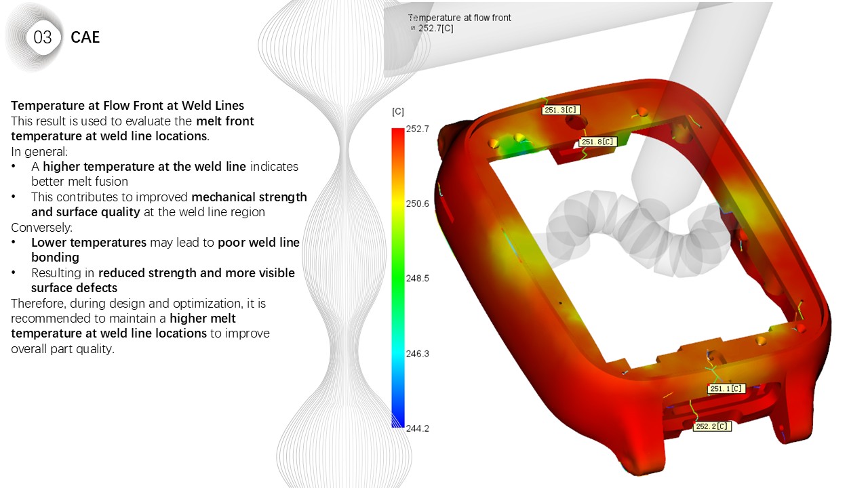The image size is (868, 488).
Task: Select the 244.2 legend minimum value
Action: pyautogui.click(x=418, y=428)
